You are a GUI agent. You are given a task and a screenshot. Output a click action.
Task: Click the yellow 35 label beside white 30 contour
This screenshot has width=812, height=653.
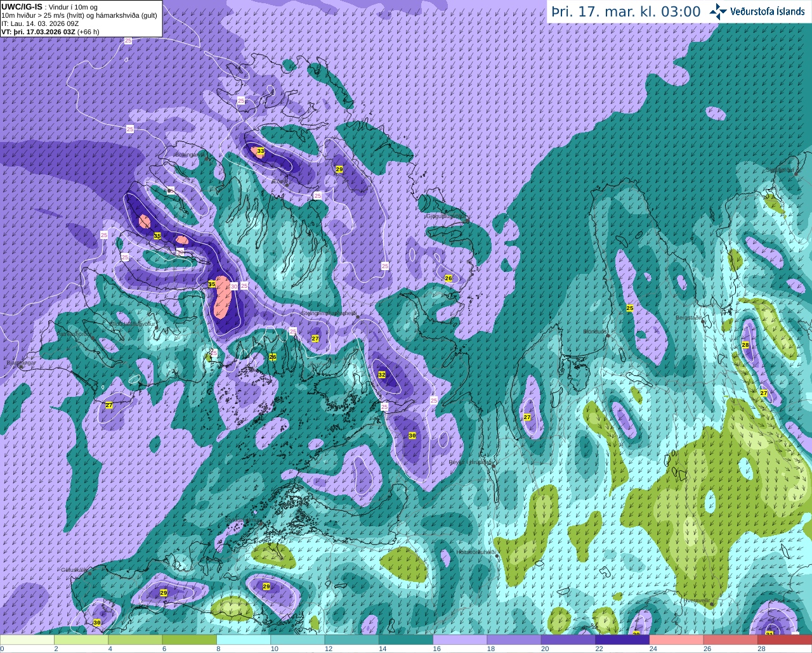click(x=211, y=284)
